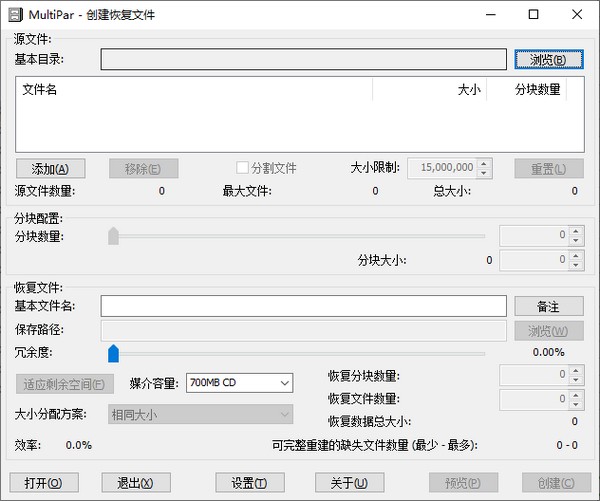Screen dimensions: 600x501
Task: Click the 退出(X) button
Action: (136, 483)
